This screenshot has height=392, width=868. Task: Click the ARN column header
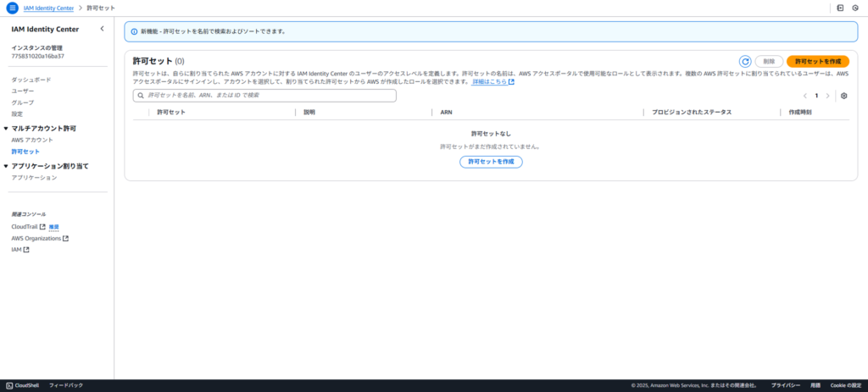click(446, 113)
